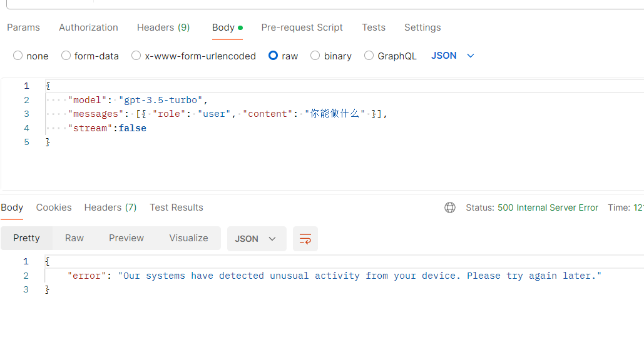Go to the Pre-request Script tab
The width and height of the screenshot is (644, 355).
click(302, 27)
